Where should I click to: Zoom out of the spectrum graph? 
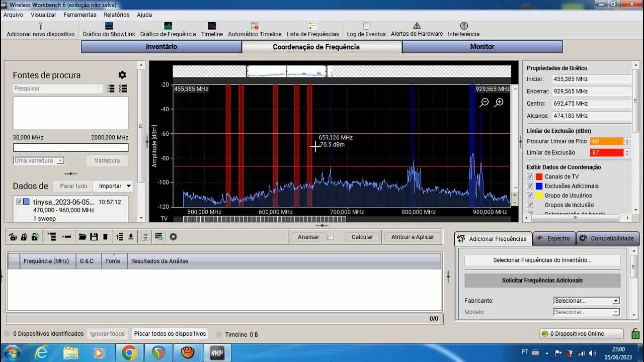(484, 102)
